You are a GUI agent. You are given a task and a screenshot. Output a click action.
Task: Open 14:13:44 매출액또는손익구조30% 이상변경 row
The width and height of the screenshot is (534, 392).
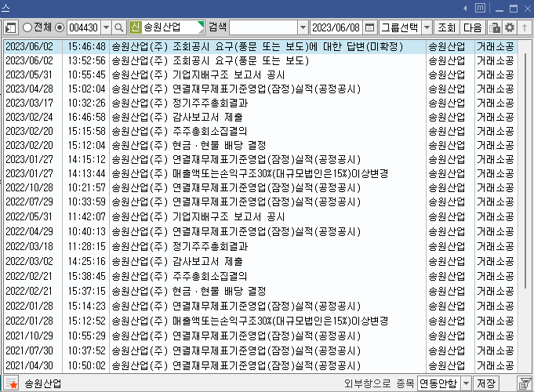tap(260, 174)
